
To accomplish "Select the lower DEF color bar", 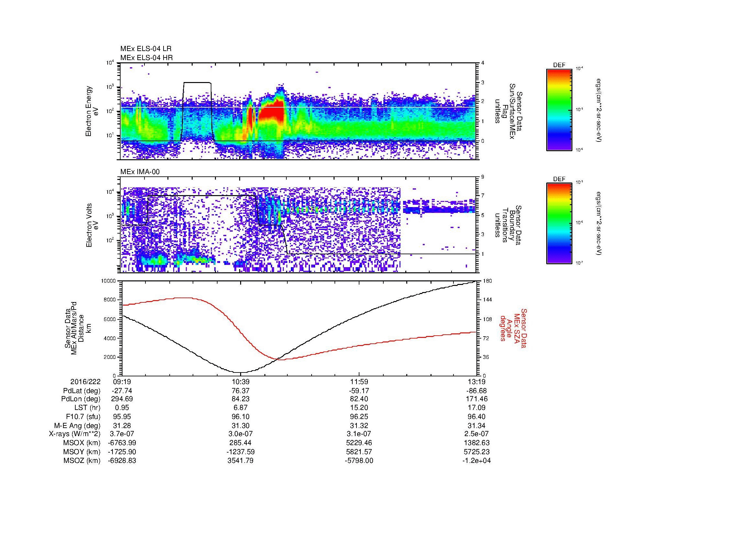I will [x=559, y=224].
